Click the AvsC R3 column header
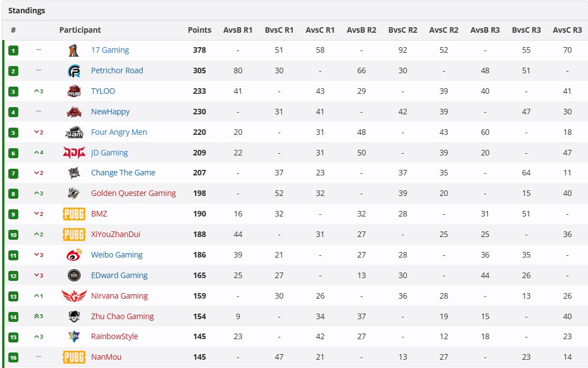 tap(567, 30)
